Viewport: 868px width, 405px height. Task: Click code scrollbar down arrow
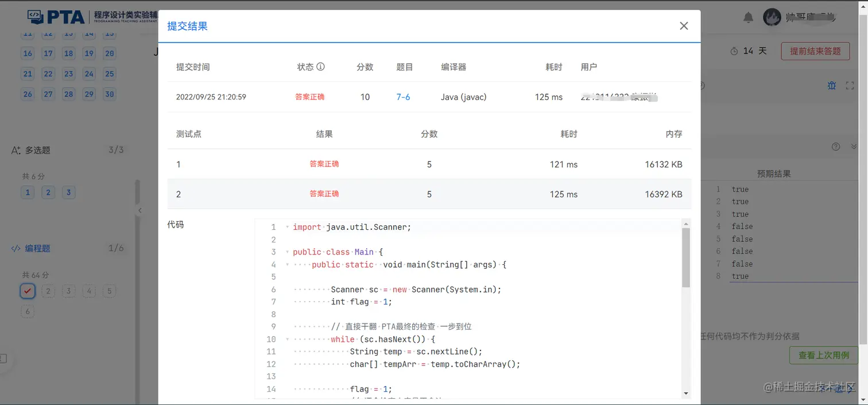[x=685, y=394]
